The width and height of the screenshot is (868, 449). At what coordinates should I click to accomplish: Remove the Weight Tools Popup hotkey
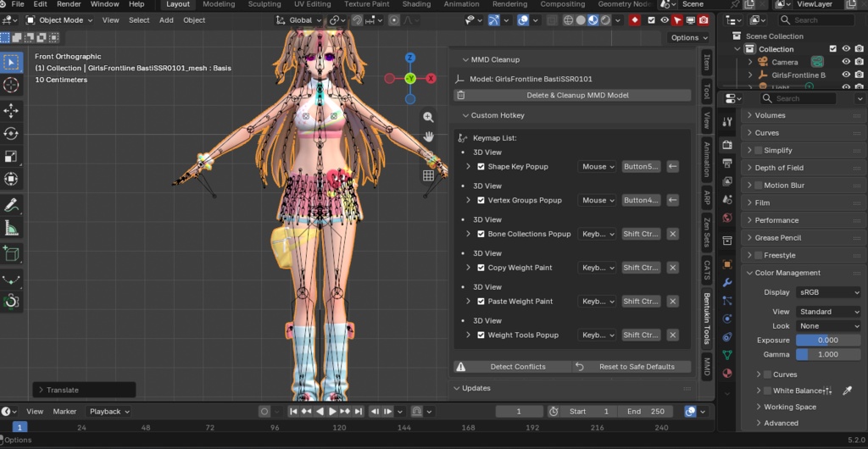coord(672,335)
